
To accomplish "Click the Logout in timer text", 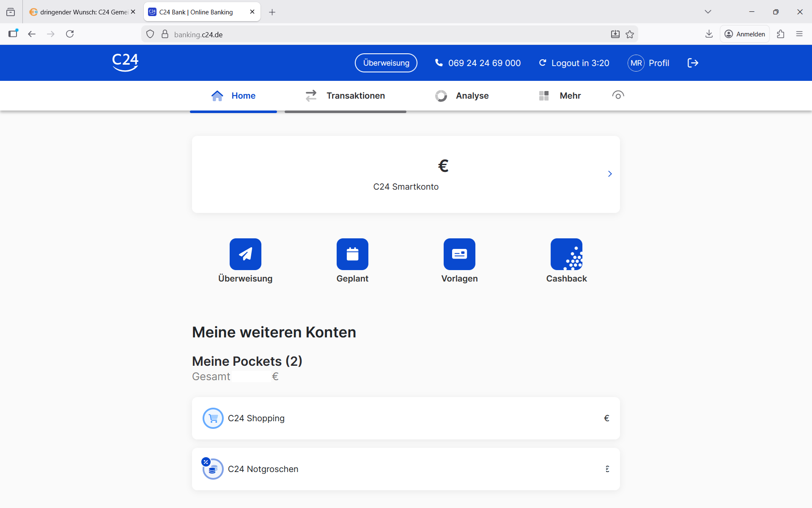I will [x=580, y=63].
